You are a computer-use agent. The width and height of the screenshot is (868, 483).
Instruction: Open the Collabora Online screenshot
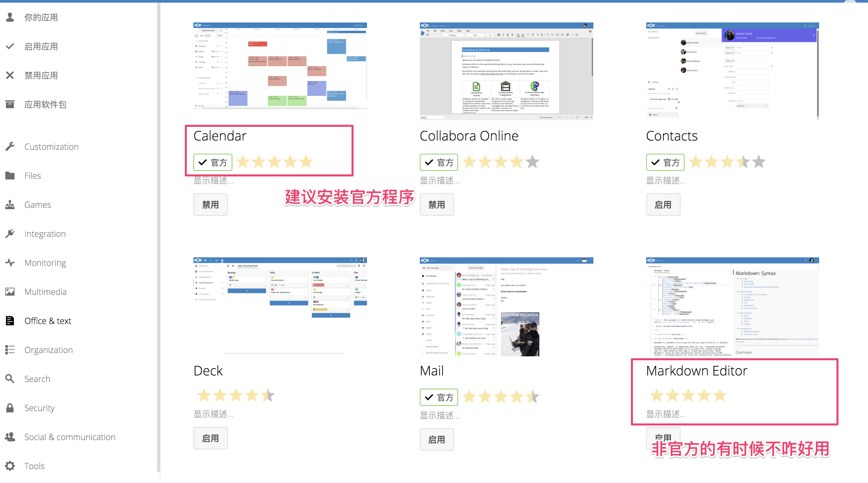(507, 71)
